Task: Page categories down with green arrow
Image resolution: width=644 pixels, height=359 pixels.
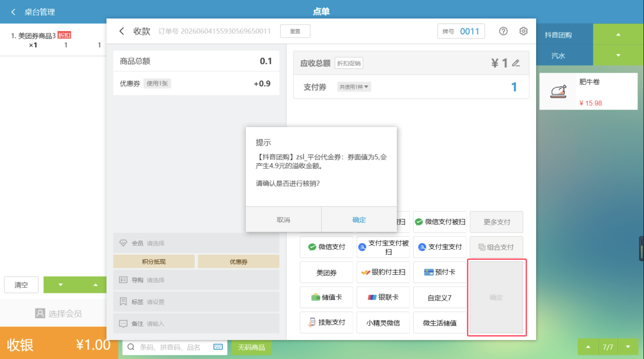Action: (x=618, y=55)
